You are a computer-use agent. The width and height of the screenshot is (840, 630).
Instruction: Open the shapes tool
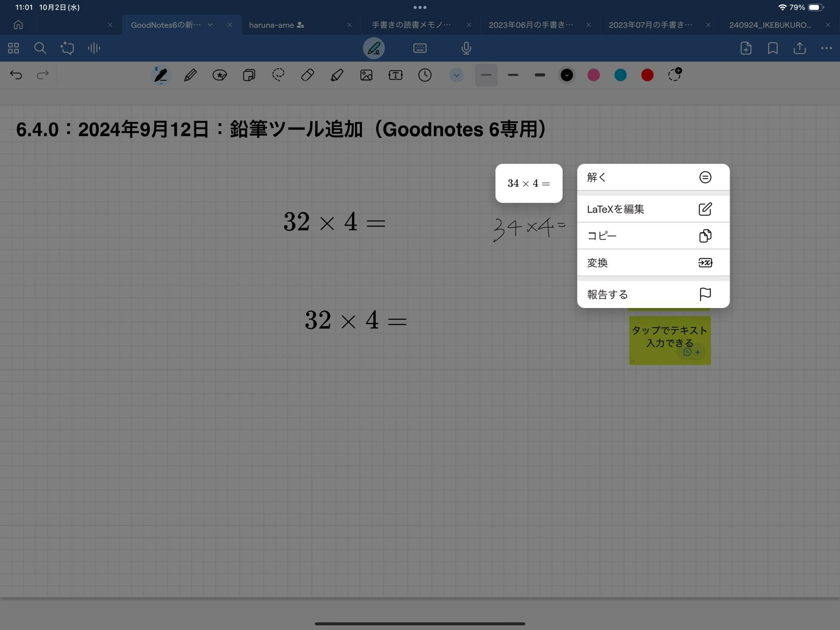(x=249, y=75)
